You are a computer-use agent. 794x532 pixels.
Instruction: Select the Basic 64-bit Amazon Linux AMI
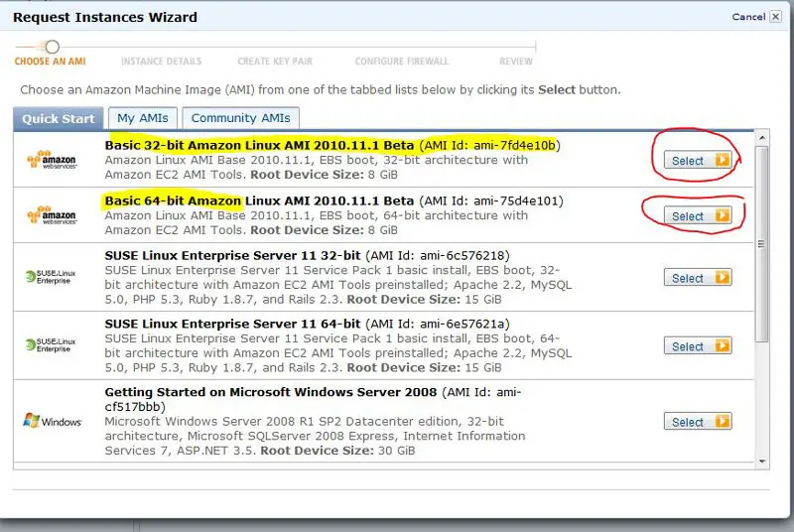tap(698, 215)
